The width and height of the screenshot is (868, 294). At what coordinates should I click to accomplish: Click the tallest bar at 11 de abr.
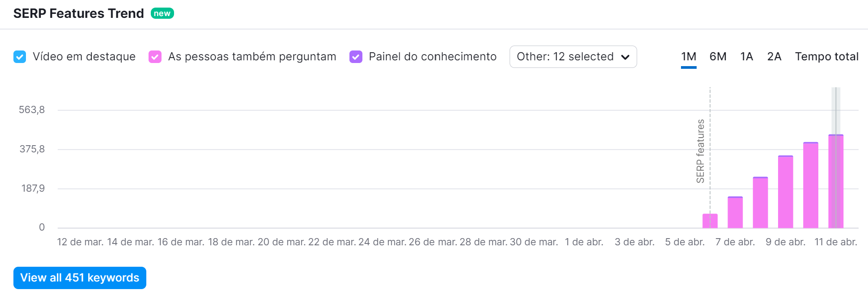[x=836, y=181]
